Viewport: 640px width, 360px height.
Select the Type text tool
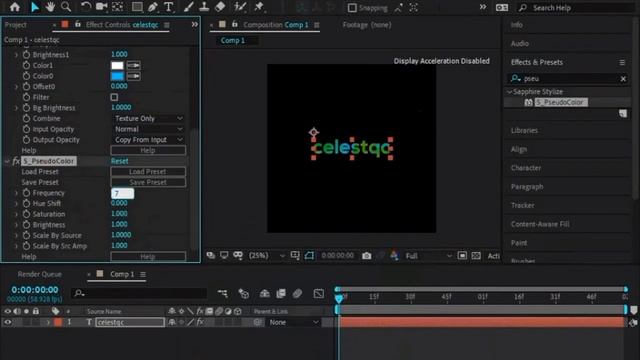coord(168,7)
